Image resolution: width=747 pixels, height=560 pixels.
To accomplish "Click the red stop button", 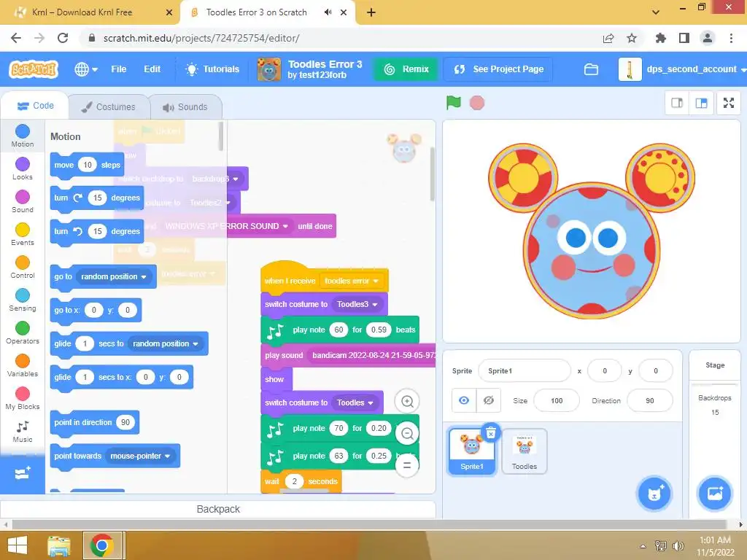I will pyautogui.click(x=477, y=103).
